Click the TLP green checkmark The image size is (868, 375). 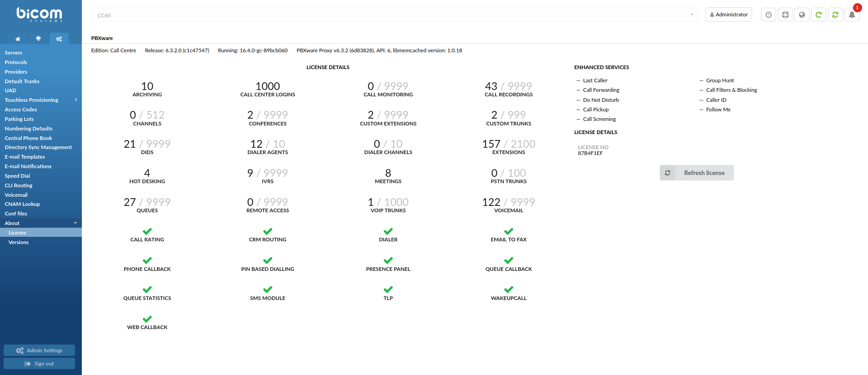point(388,290)
